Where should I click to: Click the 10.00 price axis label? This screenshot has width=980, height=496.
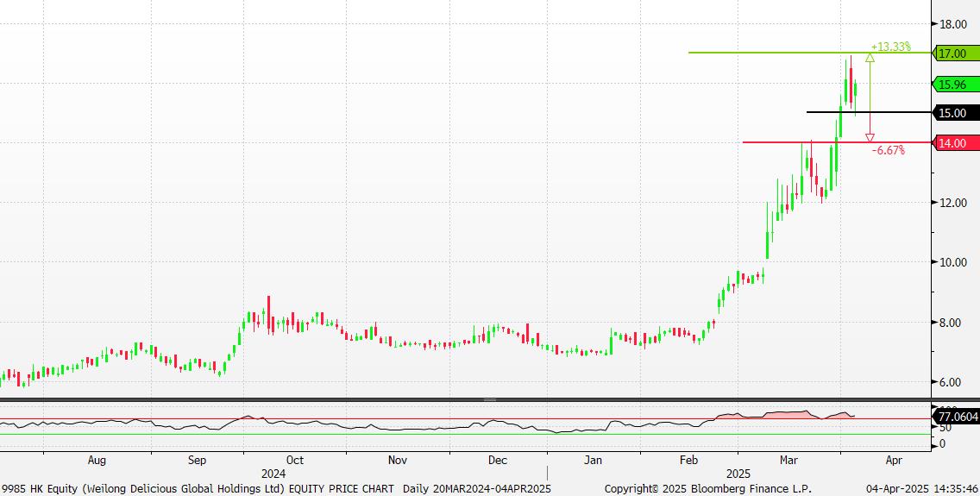(953, 262)
